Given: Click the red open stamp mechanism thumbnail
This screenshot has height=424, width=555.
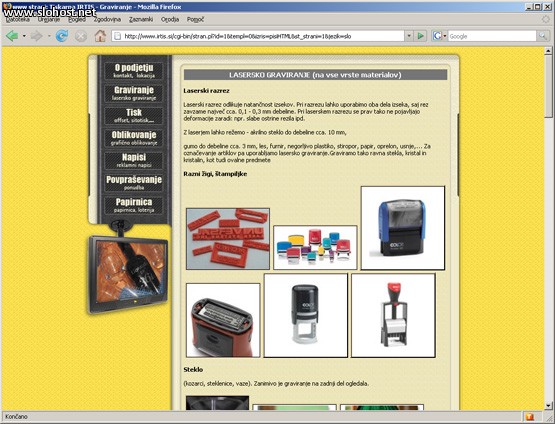Looking at the screenshot, I should coord(223,320).
